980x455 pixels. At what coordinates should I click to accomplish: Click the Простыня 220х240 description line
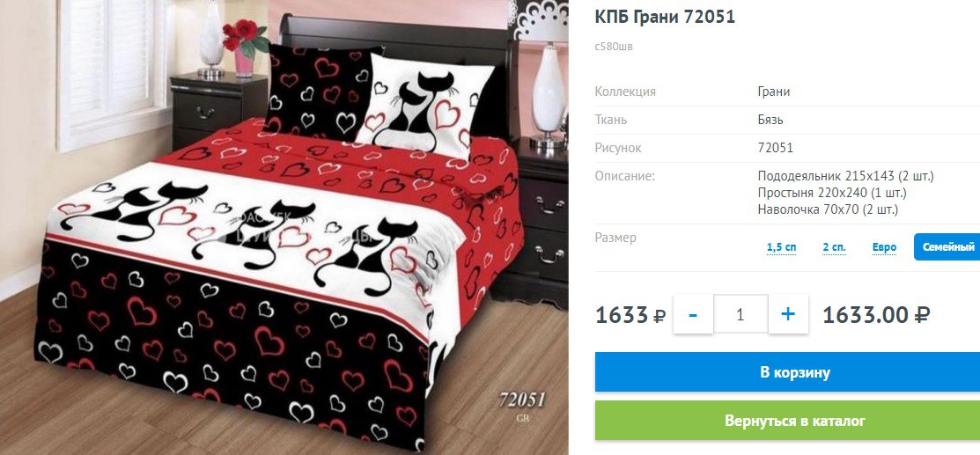coord(832,193)
